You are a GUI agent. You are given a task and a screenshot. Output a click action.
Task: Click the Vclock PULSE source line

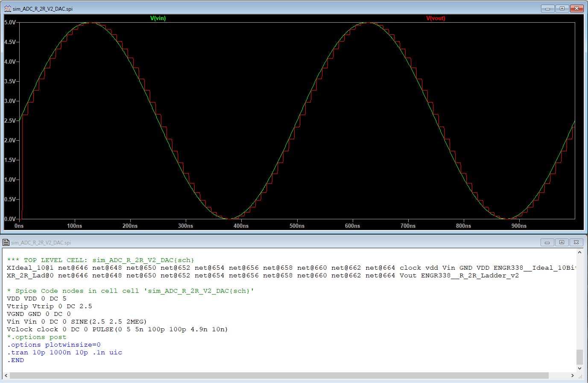(x=117, y=330)
